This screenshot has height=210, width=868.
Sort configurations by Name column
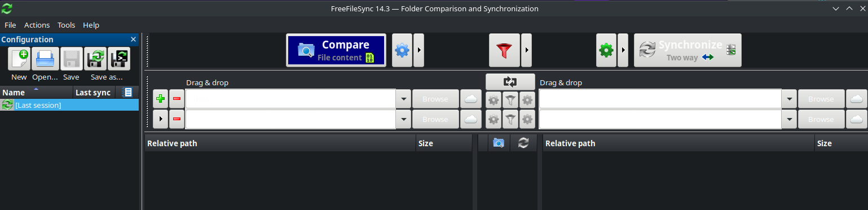pos(37,92)
